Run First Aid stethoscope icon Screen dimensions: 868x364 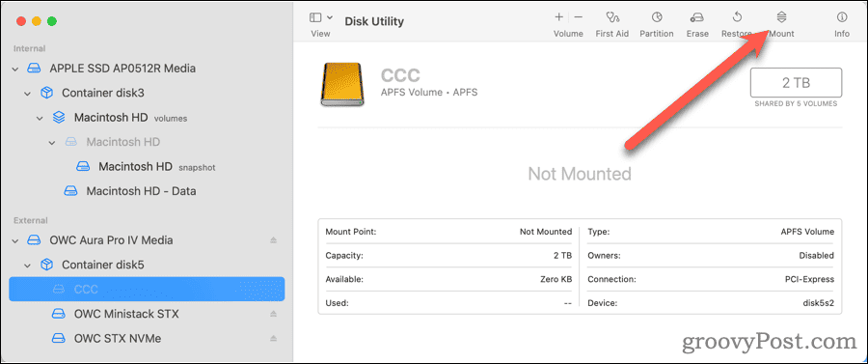tap(611, 17)
